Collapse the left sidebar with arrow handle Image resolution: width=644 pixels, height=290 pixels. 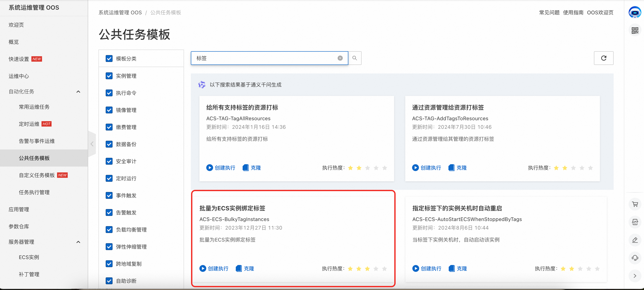pyautogui.click(x=92, y=144)
